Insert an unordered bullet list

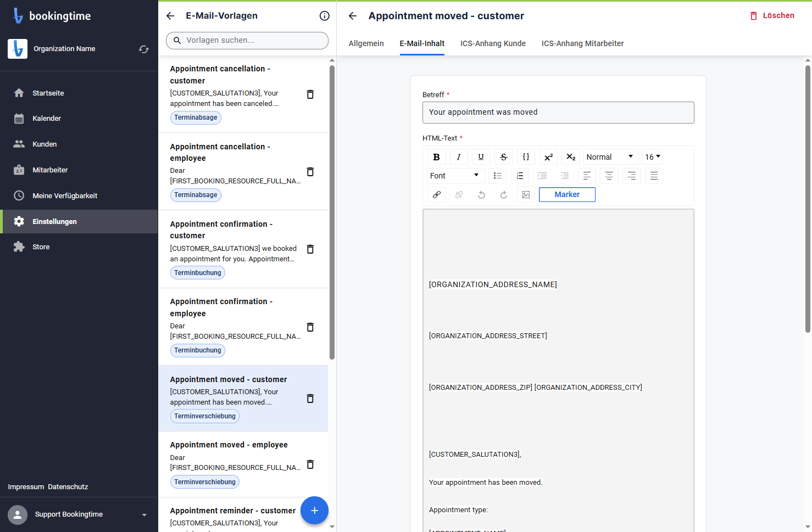click(498, 176)
